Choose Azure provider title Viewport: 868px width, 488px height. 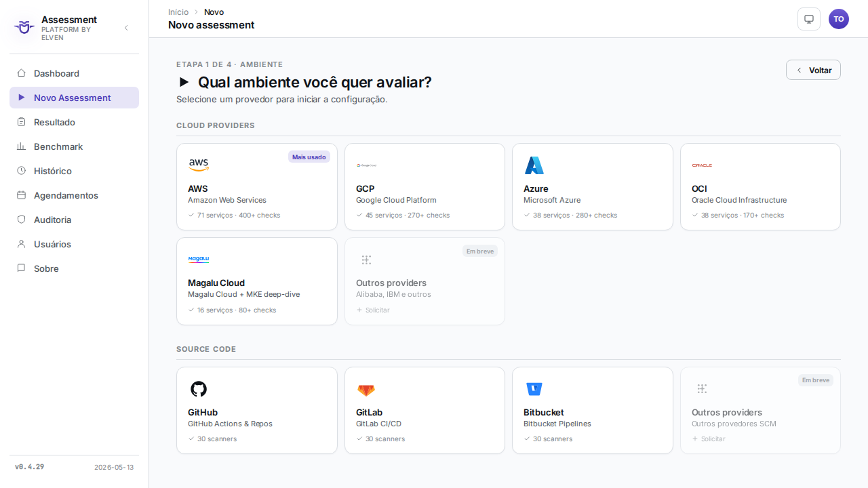tap(536, 188)
